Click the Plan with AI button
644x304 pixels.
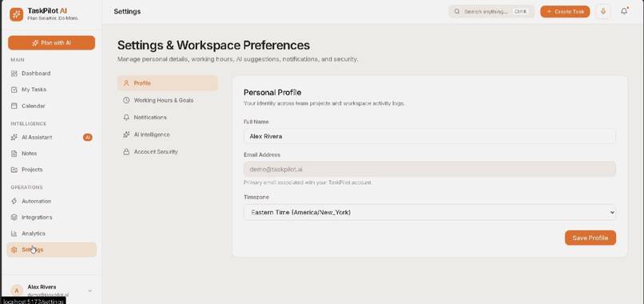coord(51,42)
